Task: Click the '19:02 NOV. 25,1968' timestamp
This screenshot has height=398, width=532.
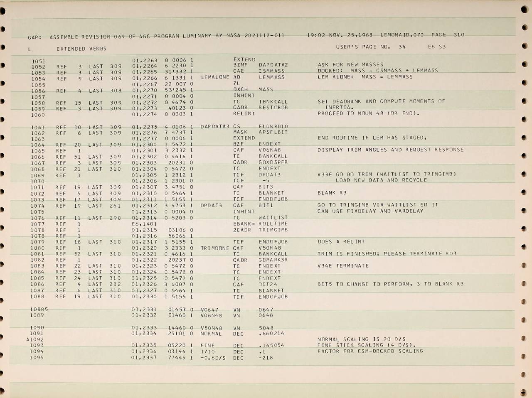Action: click(x=340, y=35)
